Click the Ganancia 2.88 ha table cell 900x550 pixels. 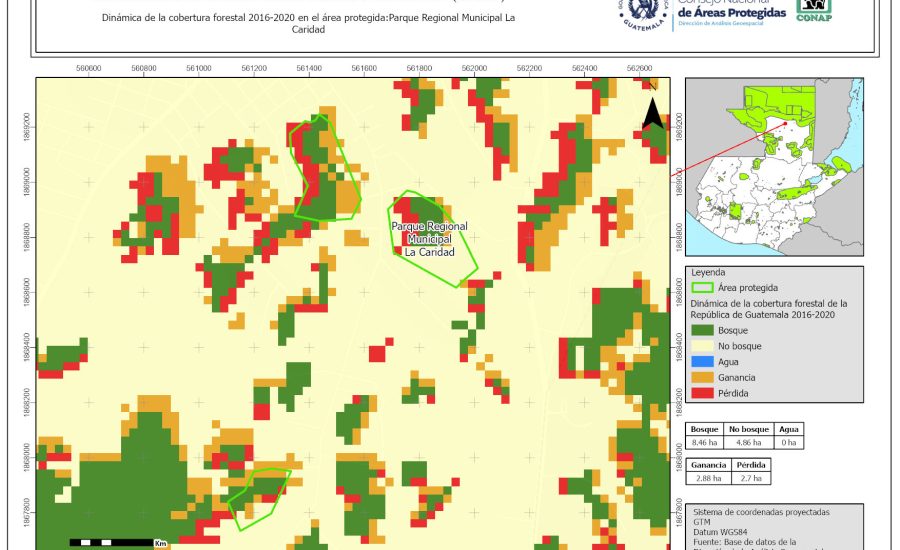709,479
